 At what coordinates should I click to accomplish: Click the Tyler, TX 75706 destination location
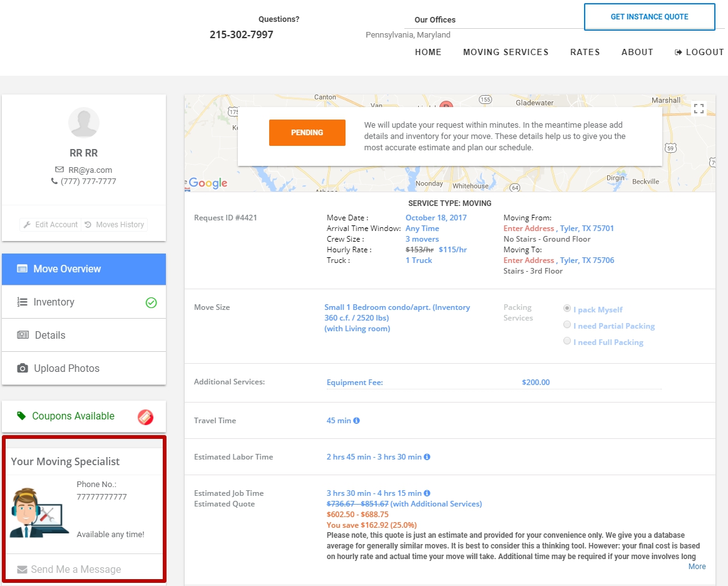coord(587,260)
